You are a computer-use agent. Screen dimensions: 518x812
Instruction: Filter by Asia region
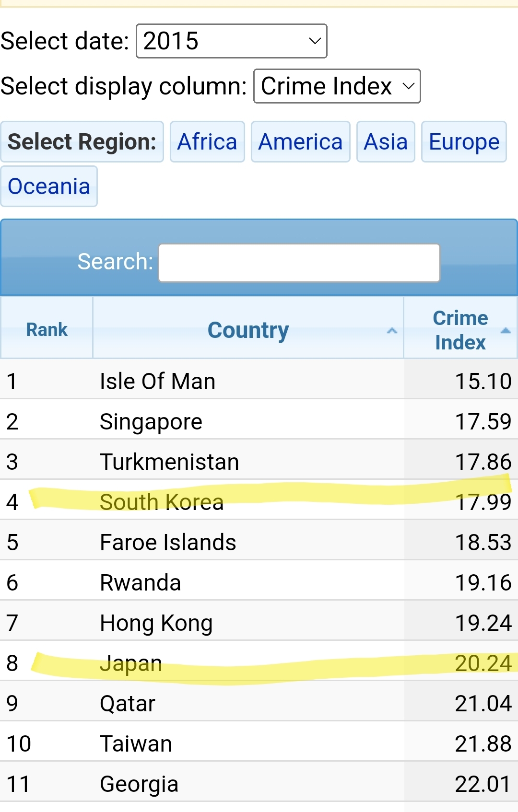(x=386, y=142)
